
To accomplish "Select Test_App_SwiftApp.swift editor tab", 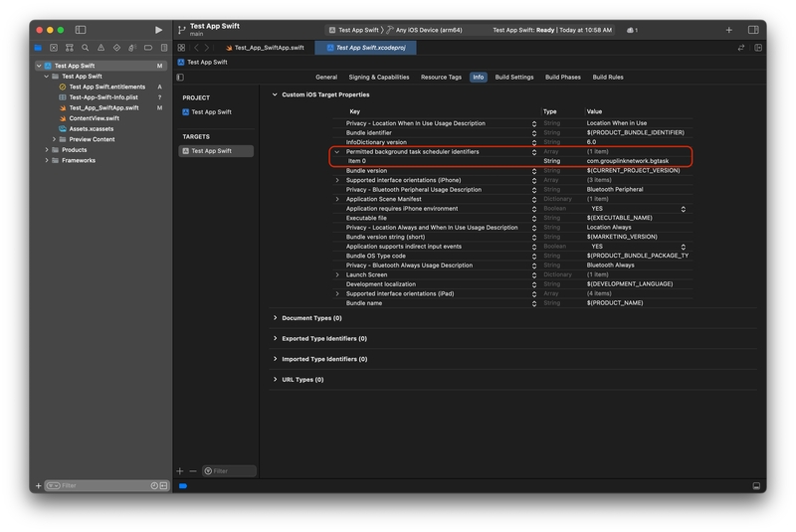I will pos(267,48).
